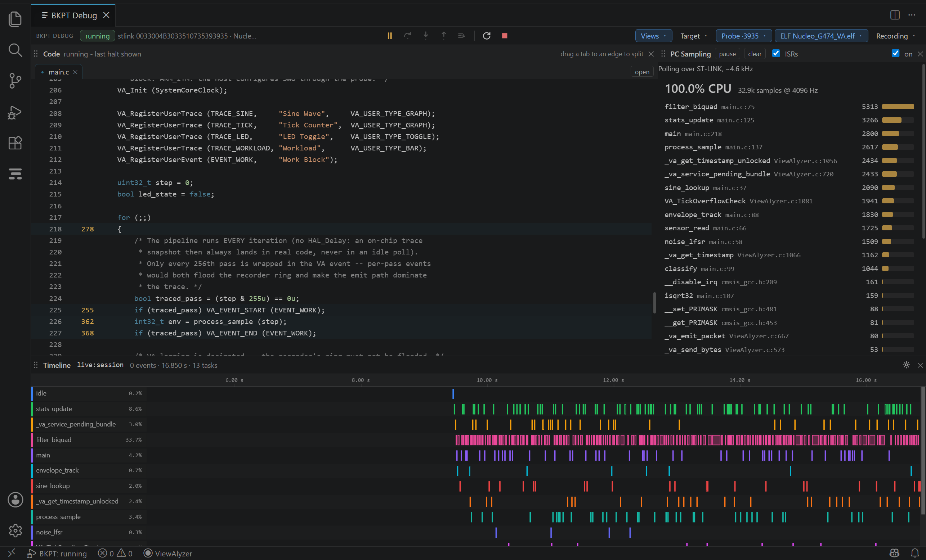Open the Target dropdown
Screen dimensions: 926x560
coord(693,36)
